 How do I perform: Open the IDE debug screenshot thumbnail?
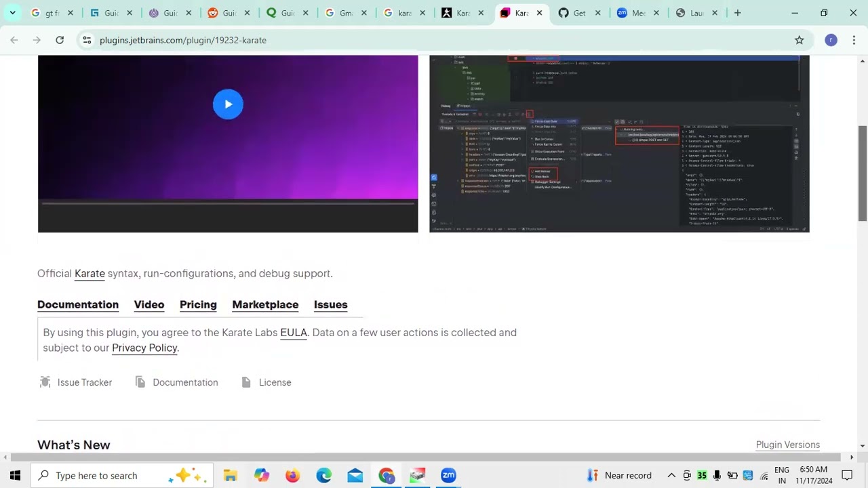pos(619,144)
